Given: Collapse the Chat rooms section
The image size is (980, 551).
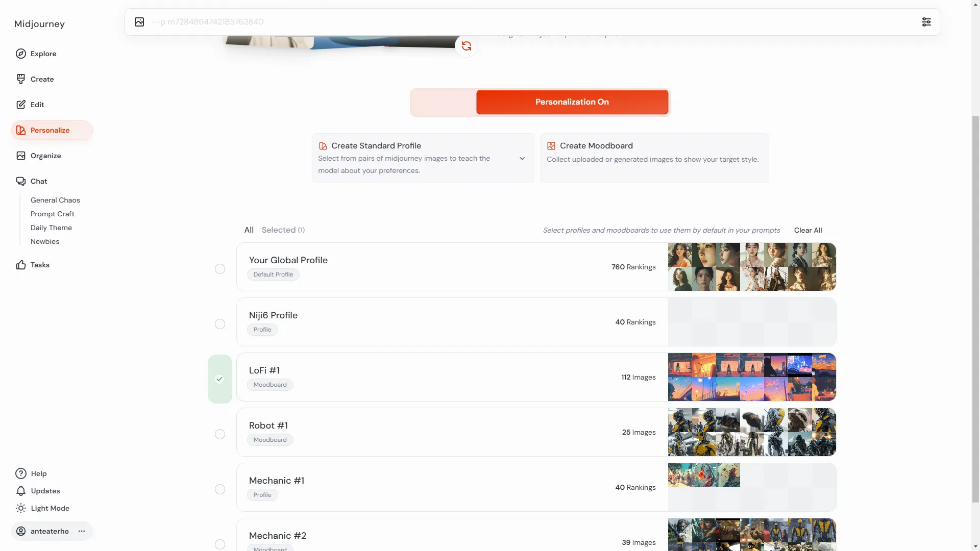Looking at the screenshot, I should pos(38,181).
